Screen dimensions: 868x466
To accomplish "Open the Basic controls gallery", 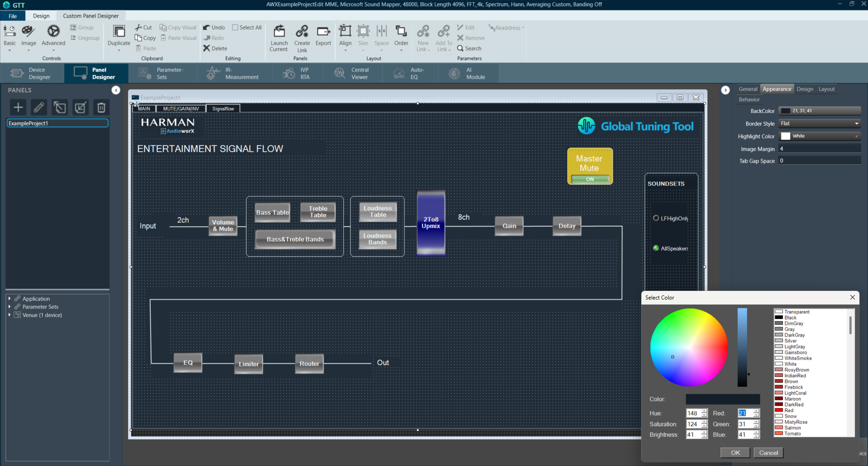I will (9, 38).
